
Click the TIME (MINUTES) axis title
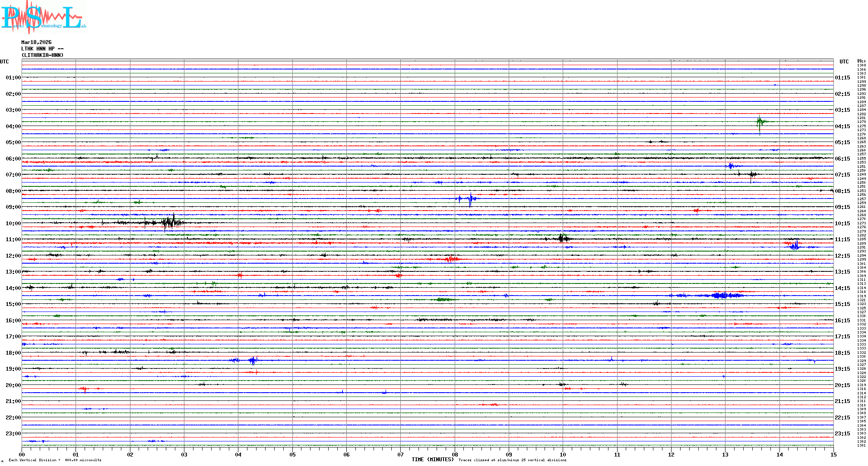tap(432, 460)
